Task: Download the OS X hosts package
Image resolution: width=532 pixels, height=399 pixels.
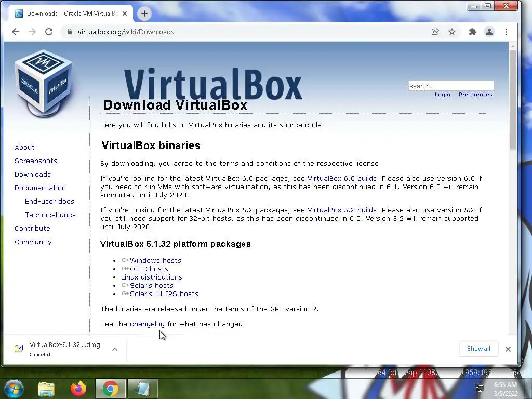Action: 149,269
